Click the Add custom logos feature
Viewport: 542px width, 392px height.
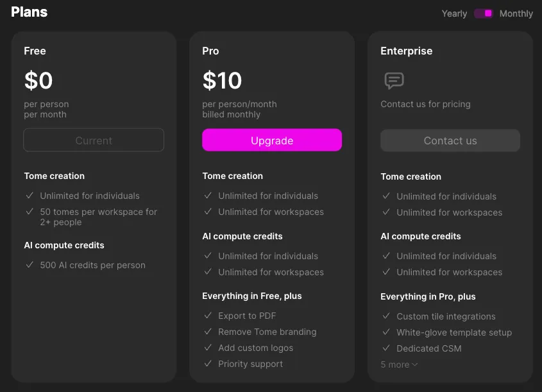(256, 348)
